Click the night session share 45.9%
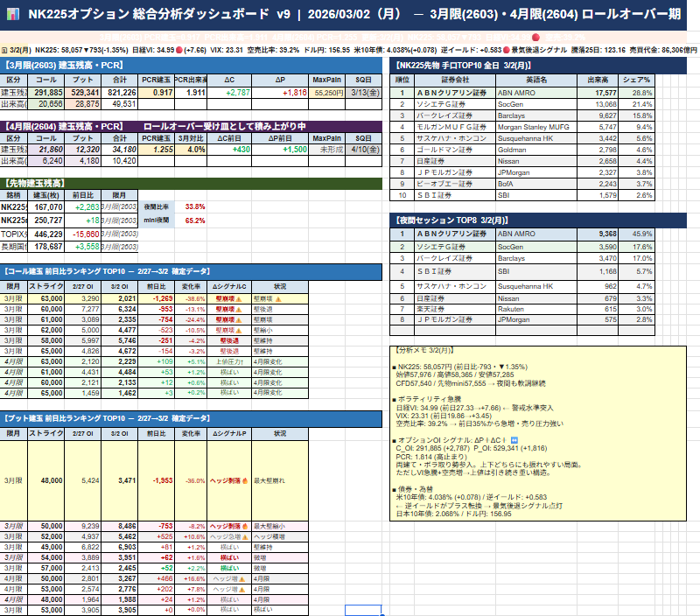Viewport: 700px width, 616px height. (x=636, y=234)
